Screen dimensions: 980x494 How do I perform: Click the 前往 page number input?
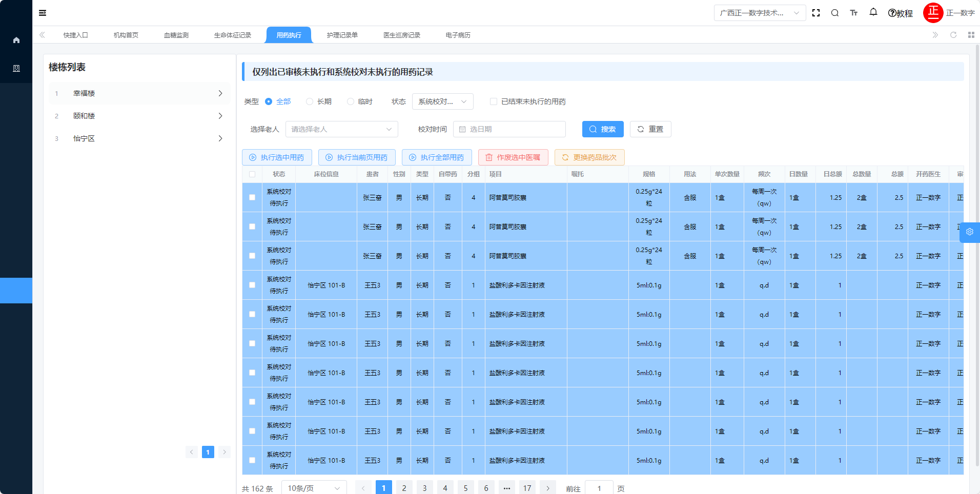599,488
